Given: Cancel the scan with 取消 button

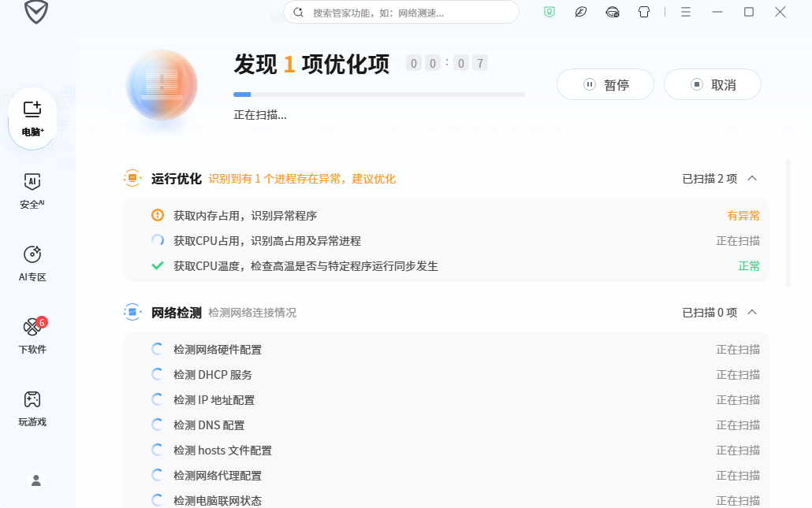Looking at the screenshot, I should coord(713,84).
